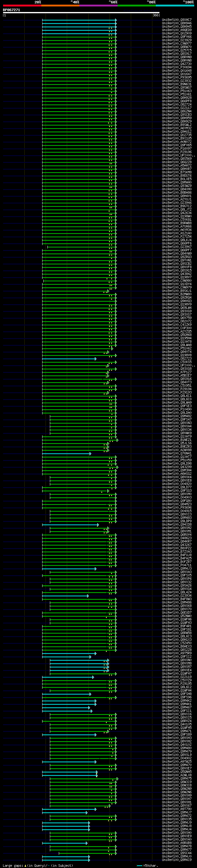197x868 pixels.
Task: Click the query label BP067271
Action: click(11, 10)
